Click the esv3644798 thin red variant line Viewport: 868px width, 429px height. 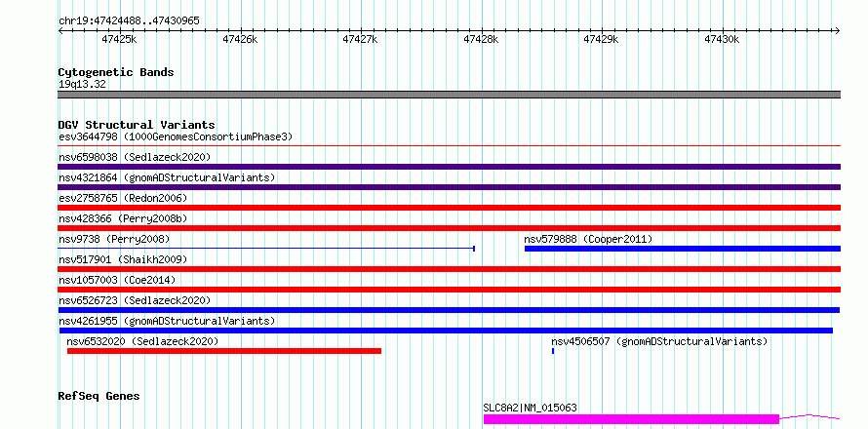tap(449, 146)
